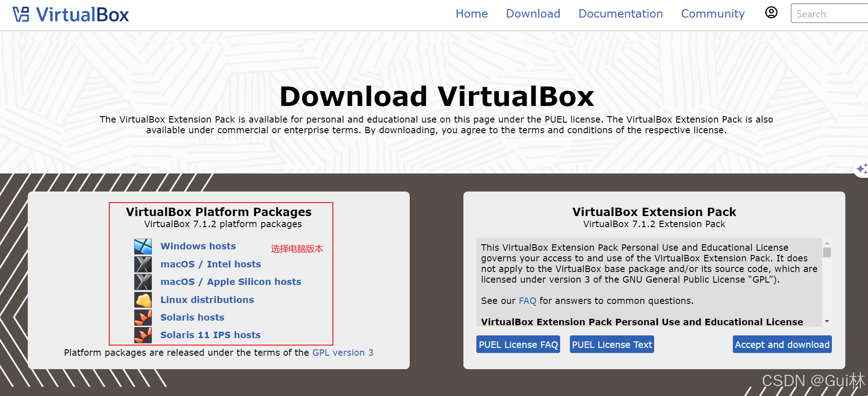Click the license box scroll up arrow
The height and width of the screenshot is (396, 868).
coord(827,243)
